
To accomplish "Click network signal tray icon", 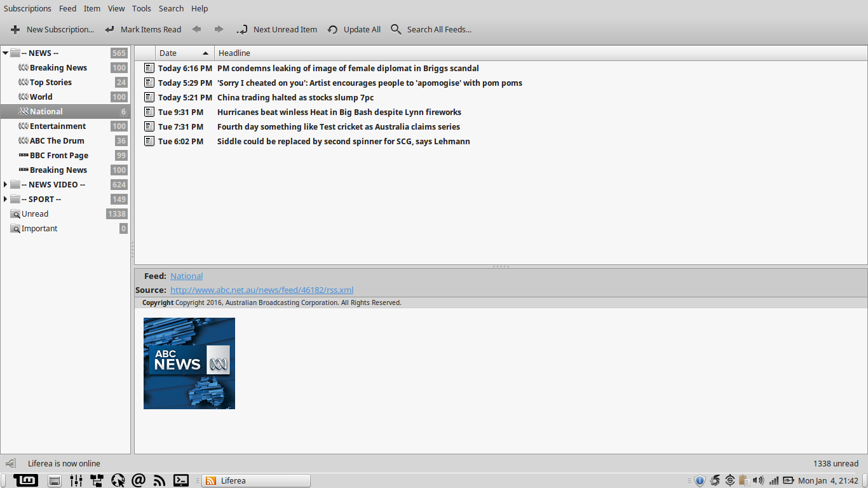I will coord(773,480).
